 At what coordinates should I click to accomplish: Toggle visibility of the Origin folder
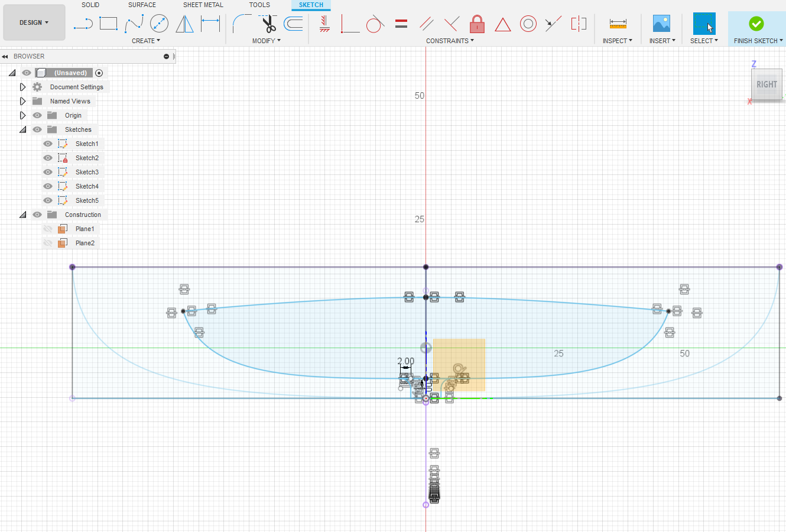37,115
